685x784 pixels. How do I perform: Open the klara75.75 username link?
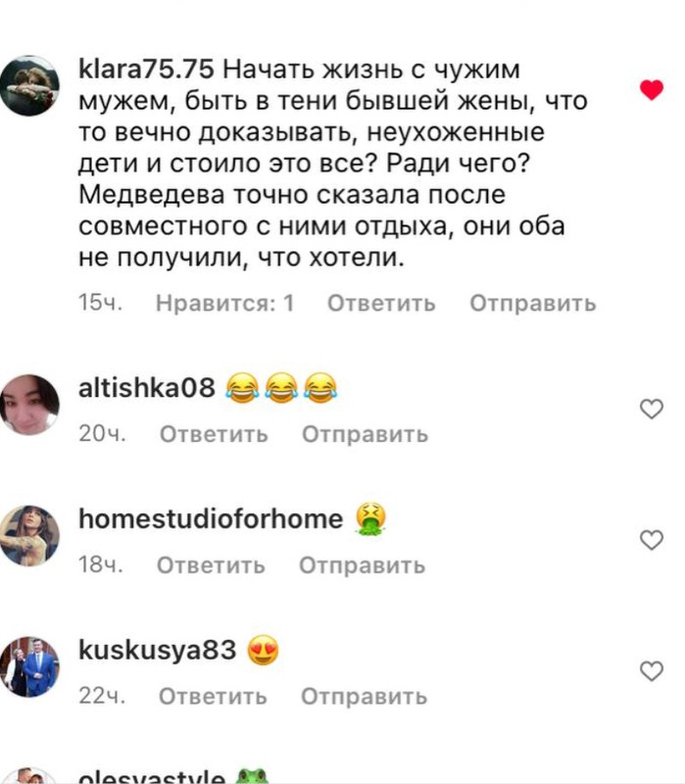[146, 69]
